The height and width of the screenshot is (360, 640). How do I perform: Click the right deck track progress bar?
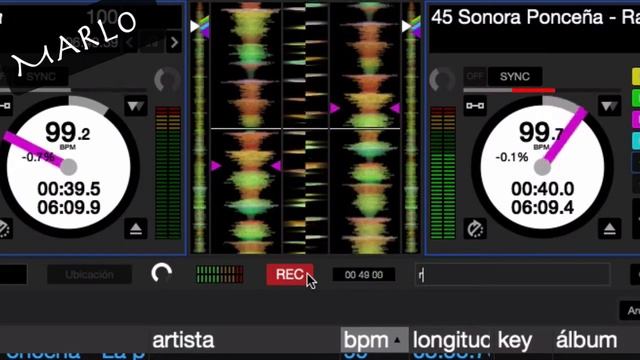tap(542, 90)
